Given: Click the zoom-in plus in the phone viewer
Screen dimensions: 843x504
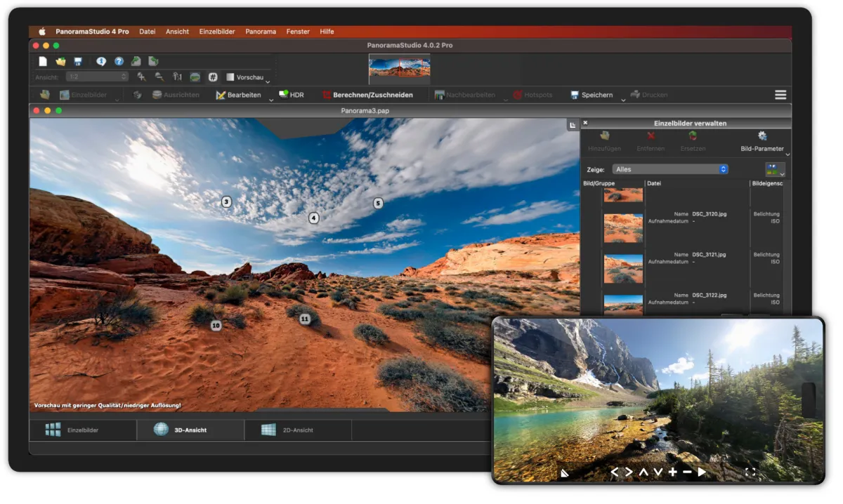Looking at the screenshot, I should pos(672,472).
